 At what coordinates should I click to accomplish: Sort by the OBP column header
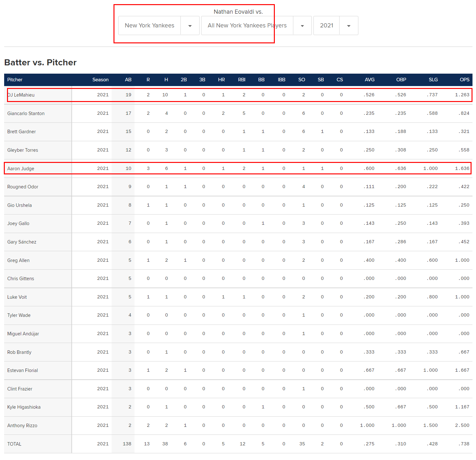click(401, 80)
